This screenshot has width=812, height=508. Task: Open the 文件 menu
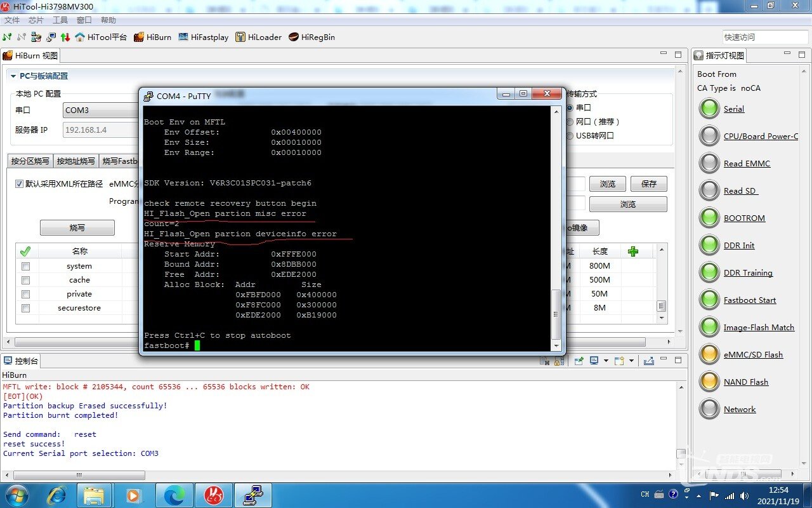12,20
